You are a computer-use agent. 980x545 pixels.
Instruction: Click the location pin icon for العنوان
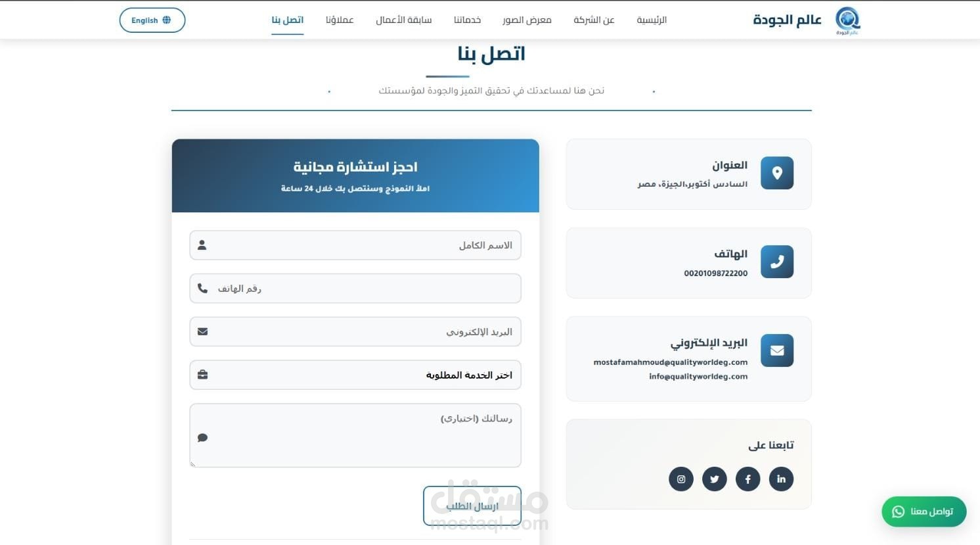777,173
